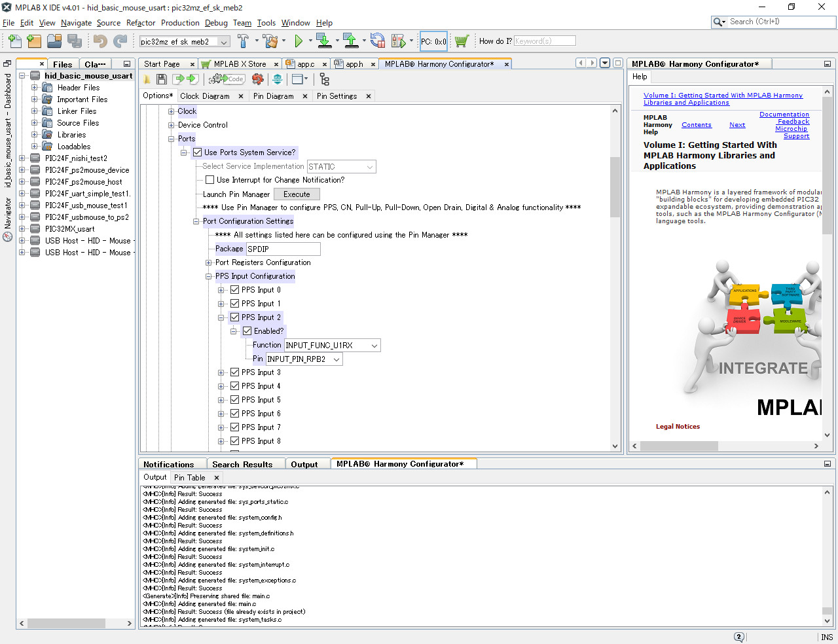This screenshot has width=838, height=644.
Task: Open the Pin dropdown INPUT_PIN_RPB2
Action: (304, 359)
